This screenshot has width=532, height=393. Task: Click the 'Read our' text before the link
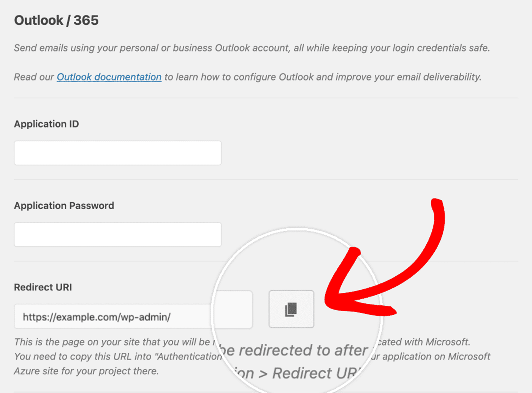[34, 77]
